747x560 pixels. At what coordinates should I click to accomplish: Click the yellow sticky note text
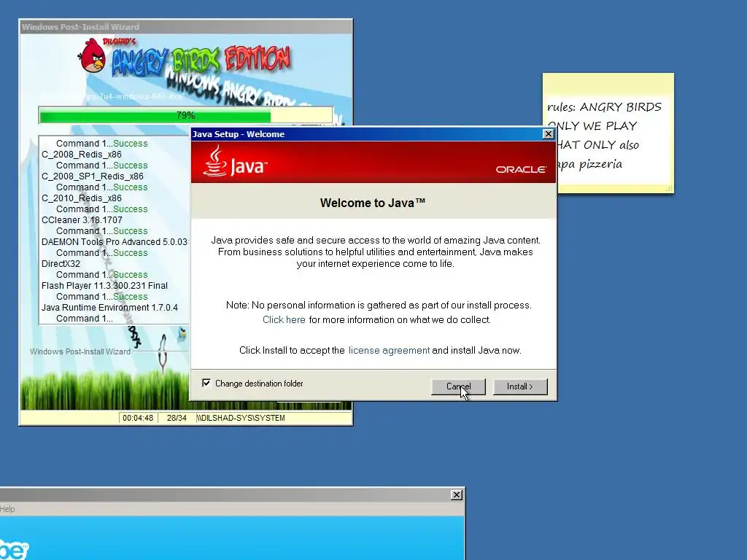(605, 135)
